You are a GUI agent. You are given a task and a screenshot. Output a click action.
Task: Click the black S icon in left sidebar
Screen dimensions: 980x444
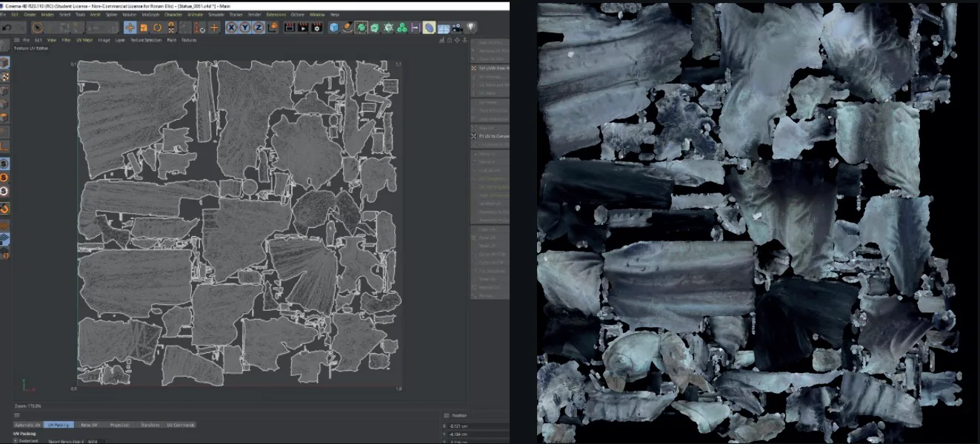coord(4,164)
